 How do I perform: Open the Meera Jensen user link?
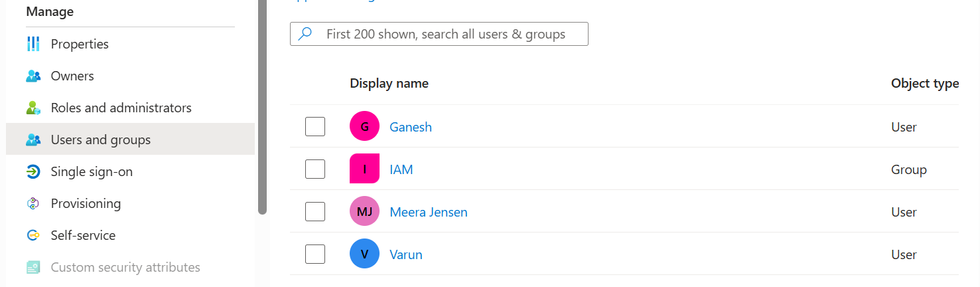click(429, 212)
